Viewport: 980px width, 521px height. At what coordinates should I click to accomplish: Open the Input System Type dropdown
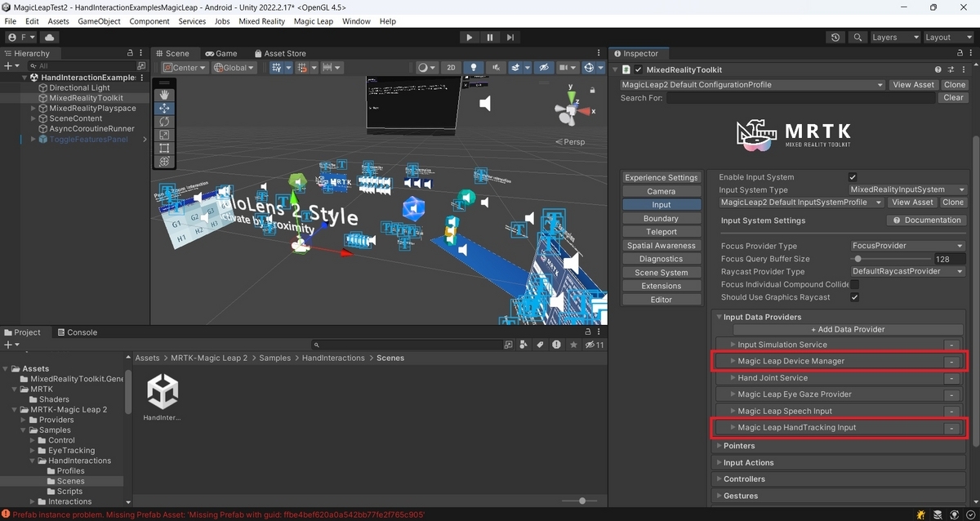[x=908, y=189]
